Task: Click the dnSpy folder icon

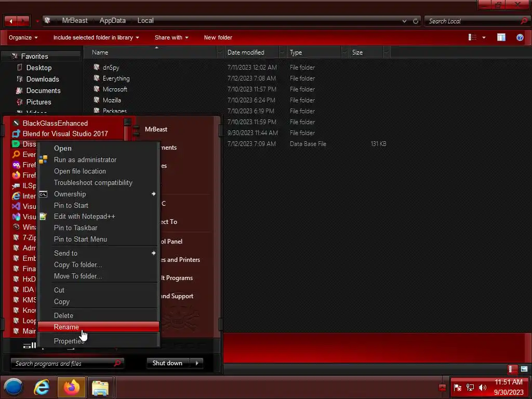Action: [97, 67]
